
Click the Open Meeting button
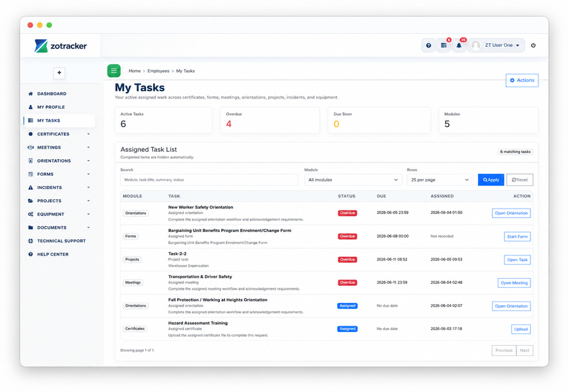514,283
